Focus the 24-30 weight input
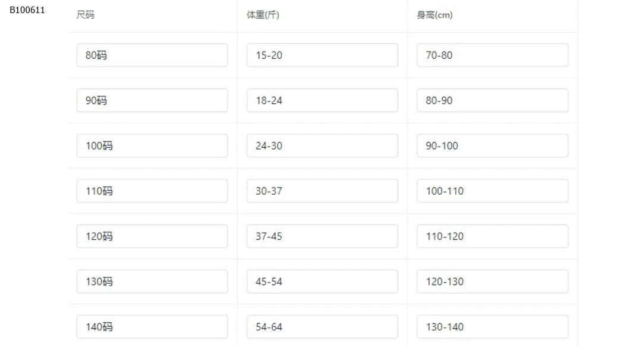The width and height of the screenshot is (627, 364). (322, 145)
